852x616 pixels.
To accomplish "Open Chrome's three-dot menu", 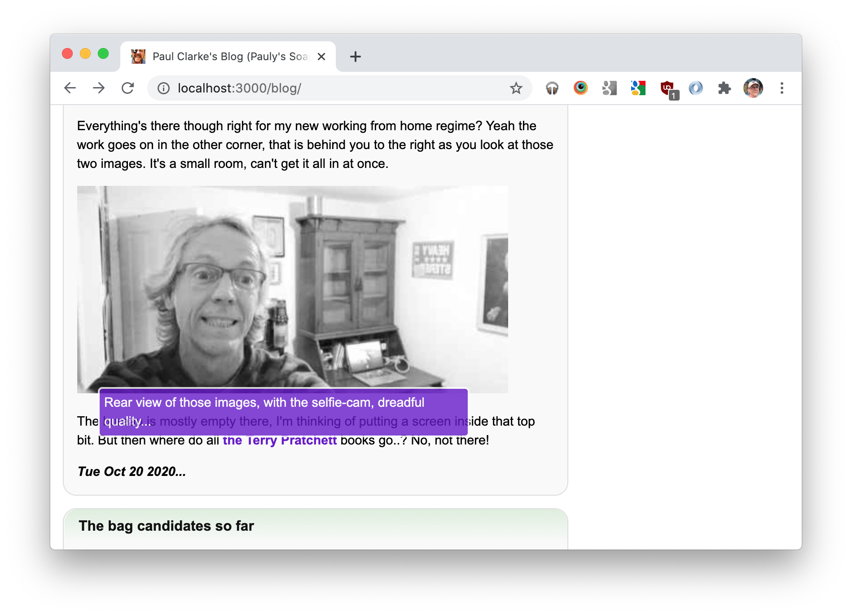I will 782,88.
